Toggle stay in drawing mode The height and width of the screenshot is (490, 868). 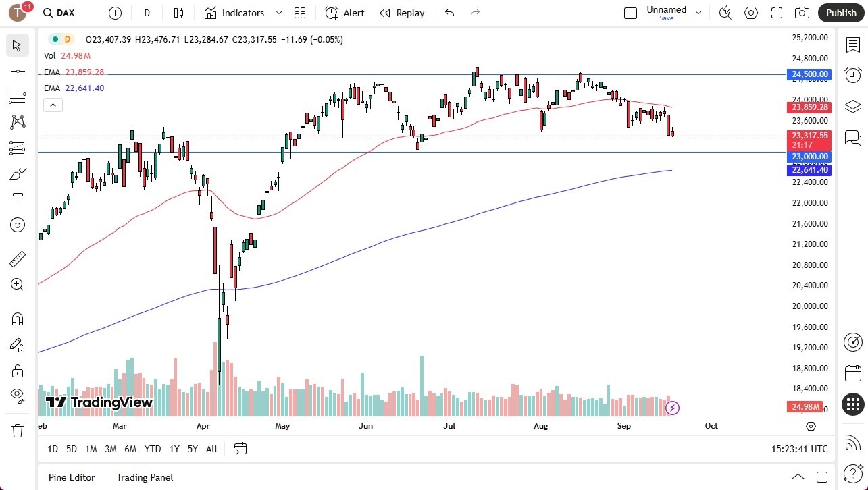tap(18, 344)
